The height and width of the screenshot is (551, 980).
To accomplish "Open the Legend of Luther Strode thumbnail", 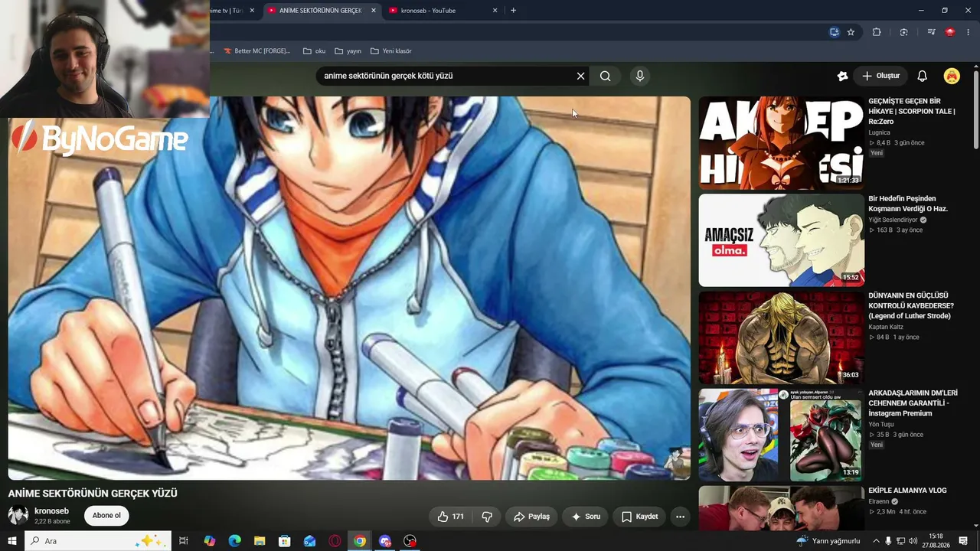I will [781, 337].
